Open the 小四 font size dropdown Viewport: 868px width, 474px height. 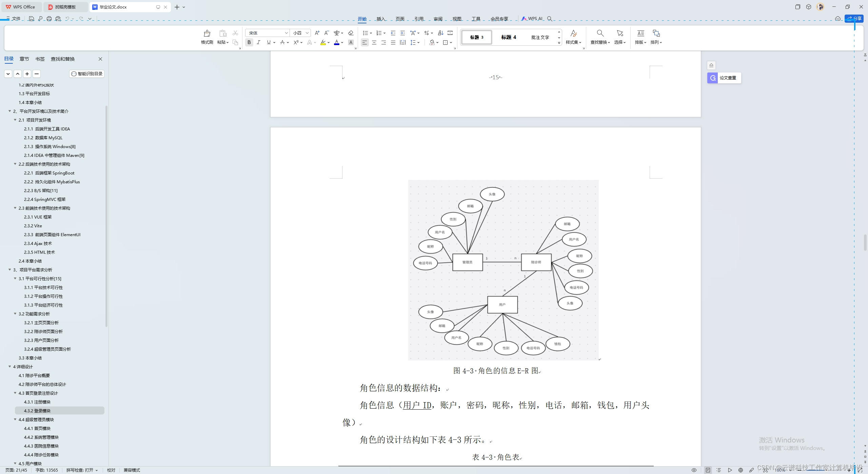[x=307, y=33]
